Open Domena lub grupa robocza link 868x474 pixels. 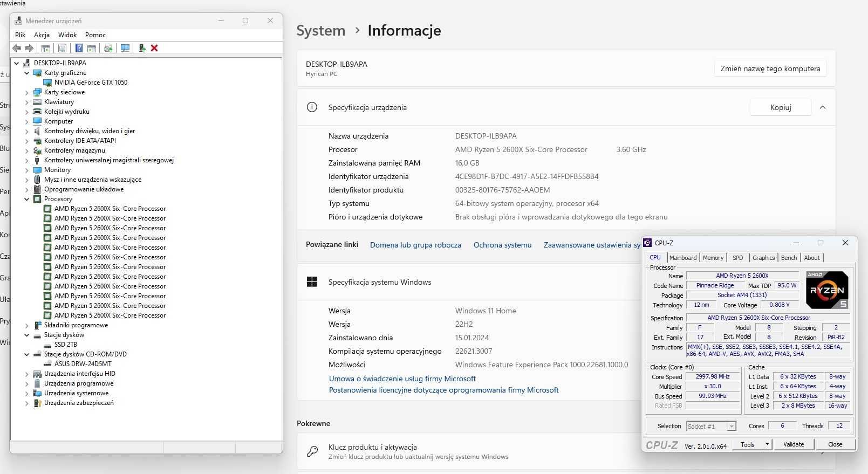click(x=415, y=245)
